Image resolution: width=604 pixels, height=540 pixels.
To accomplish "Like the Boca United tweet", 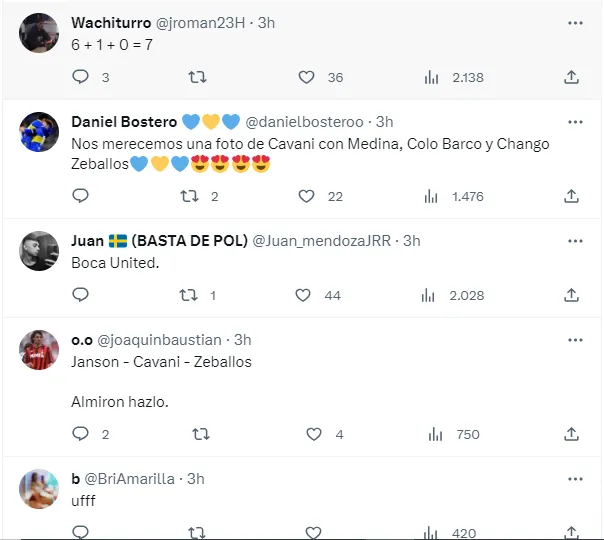I will 303,295.
